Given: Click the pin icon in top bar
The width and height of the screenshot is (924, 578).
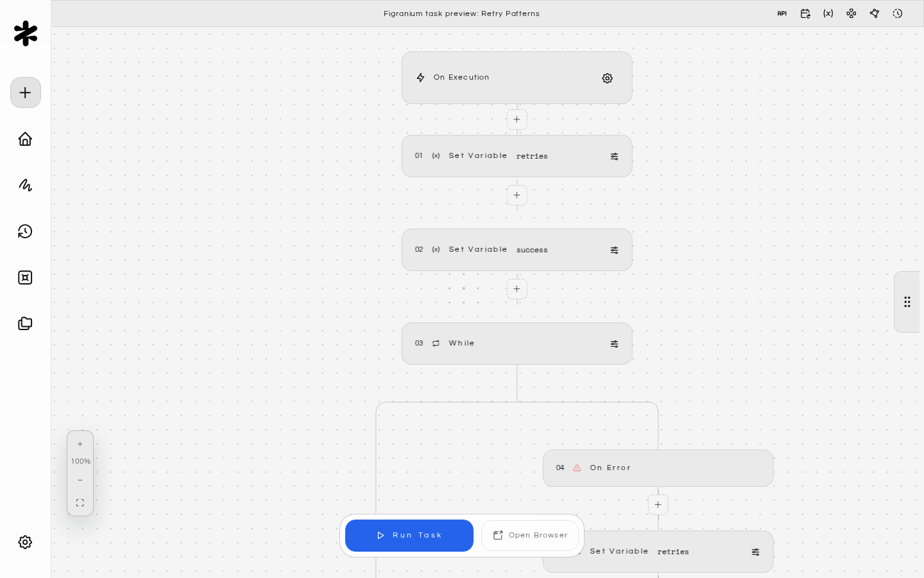Looking at the screenshot, I should coord(875,13).
